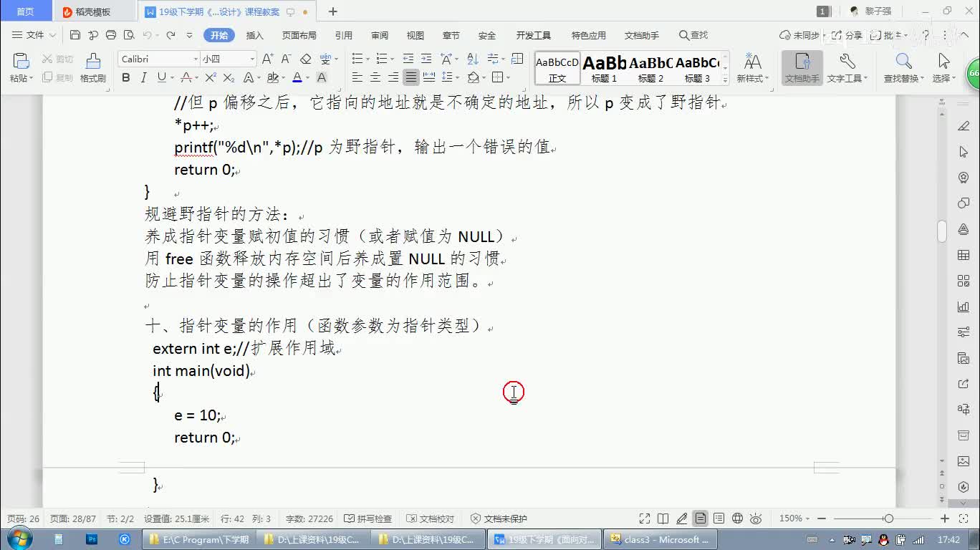
Task: Toggle 拼写检查 in status bar
Action: coord(368,518)
